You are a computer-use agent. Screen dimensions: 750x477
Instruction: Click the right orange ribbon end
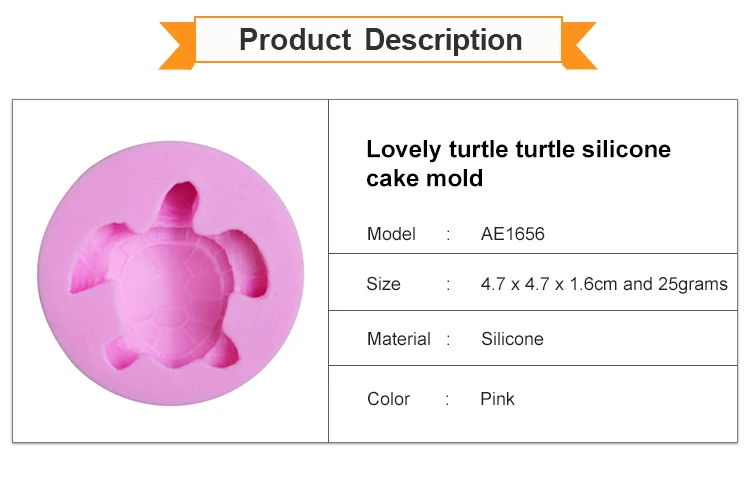(579, 45)
